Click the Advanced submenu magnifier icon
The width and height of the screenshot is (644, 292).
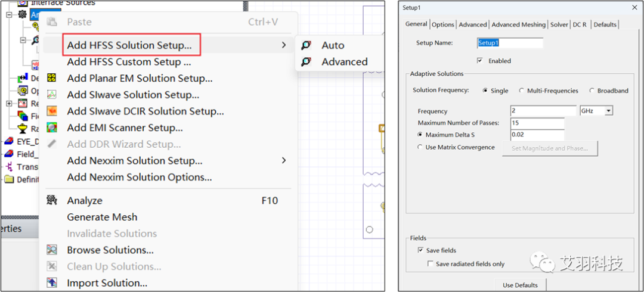pyautogui.click(x=306, y=61)
